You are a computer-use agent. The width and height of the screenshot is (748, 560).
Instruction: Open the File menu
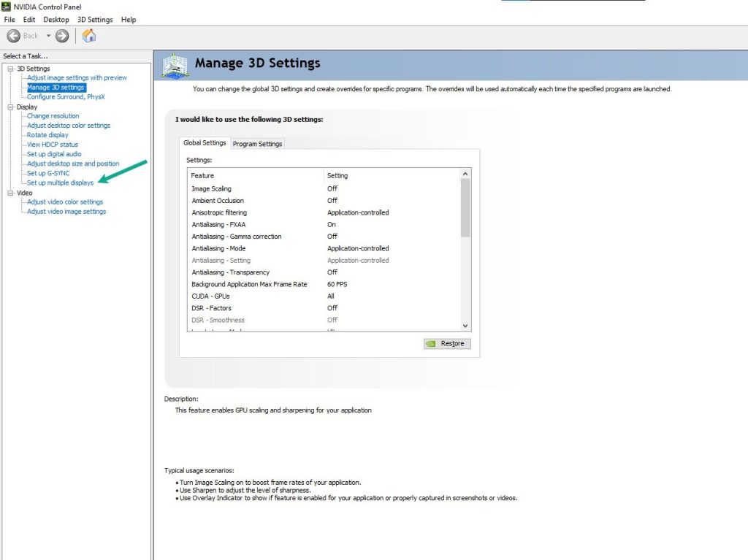point(9,20)
